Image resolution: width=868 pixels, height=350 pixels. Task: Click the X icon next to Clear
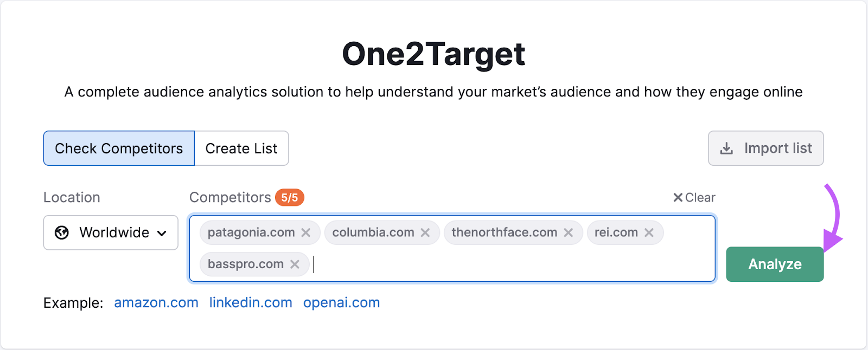(677, 197)
